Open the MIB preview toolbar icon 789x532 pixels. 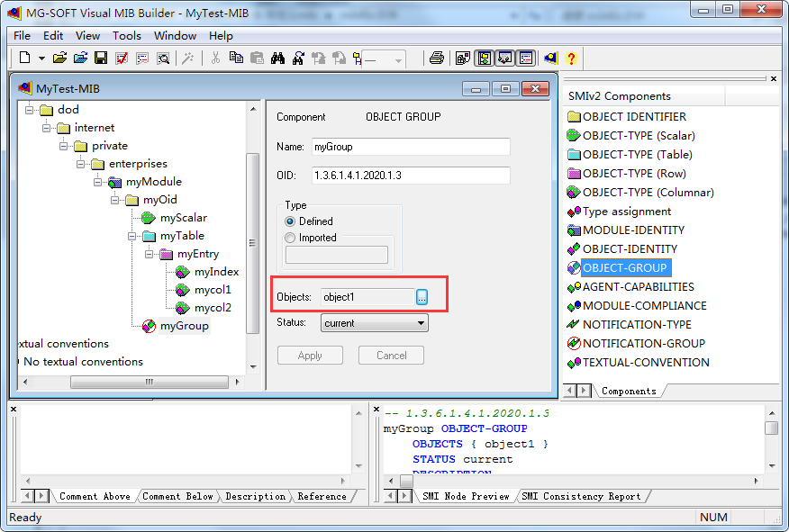163,58
